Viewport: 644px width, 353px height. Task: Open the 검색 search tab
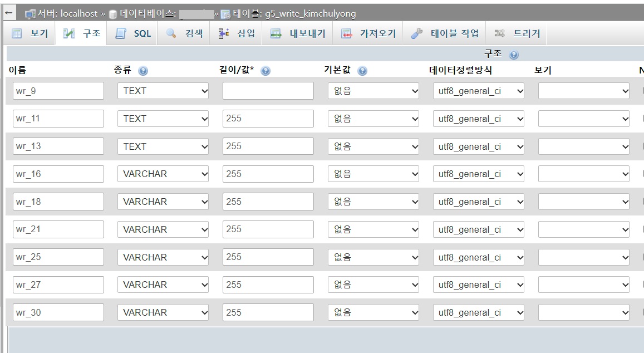point(185,33)
